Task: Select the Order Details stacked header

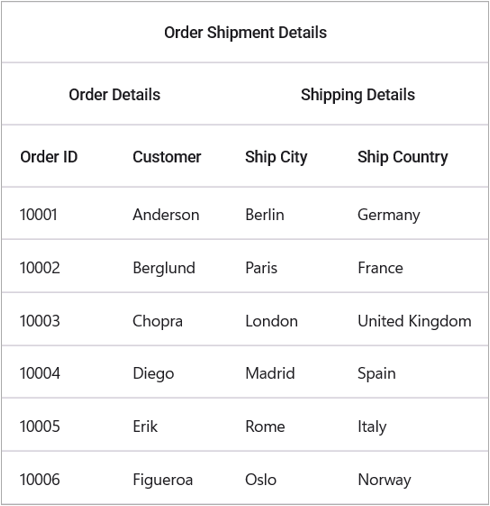Action: pyautogui.click(x=114, y=94)
